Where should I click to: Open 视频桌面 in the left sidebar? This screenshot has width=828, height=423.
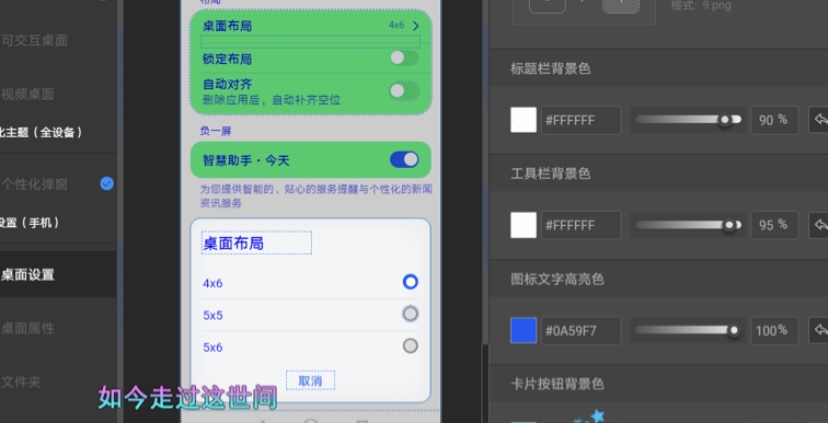pyautogui.click(x=28, y=94)
